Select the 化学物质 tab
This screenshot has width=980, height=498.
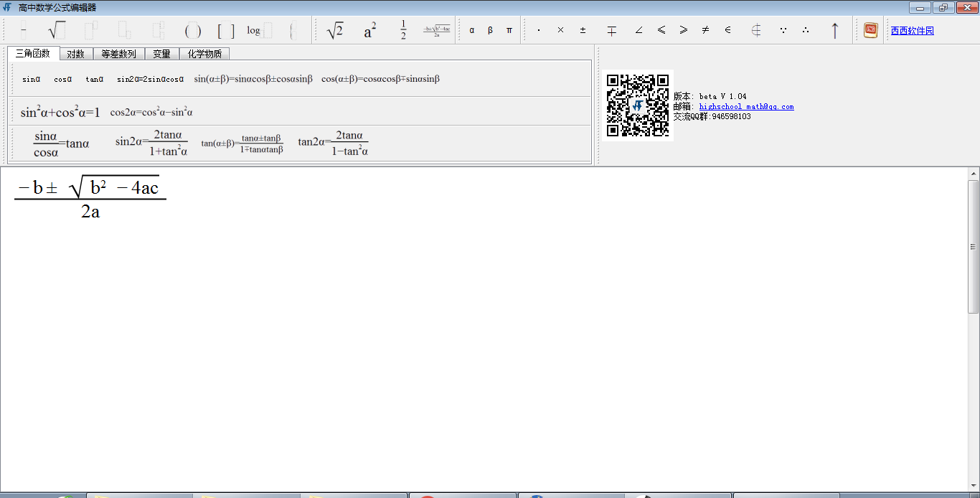[x=204, y=54]
